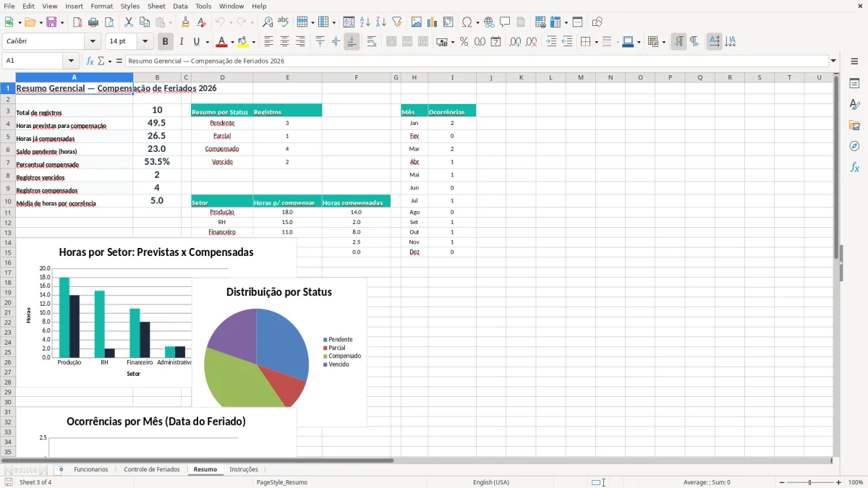Switch to Instruções sheet tab

pos(244,469)
